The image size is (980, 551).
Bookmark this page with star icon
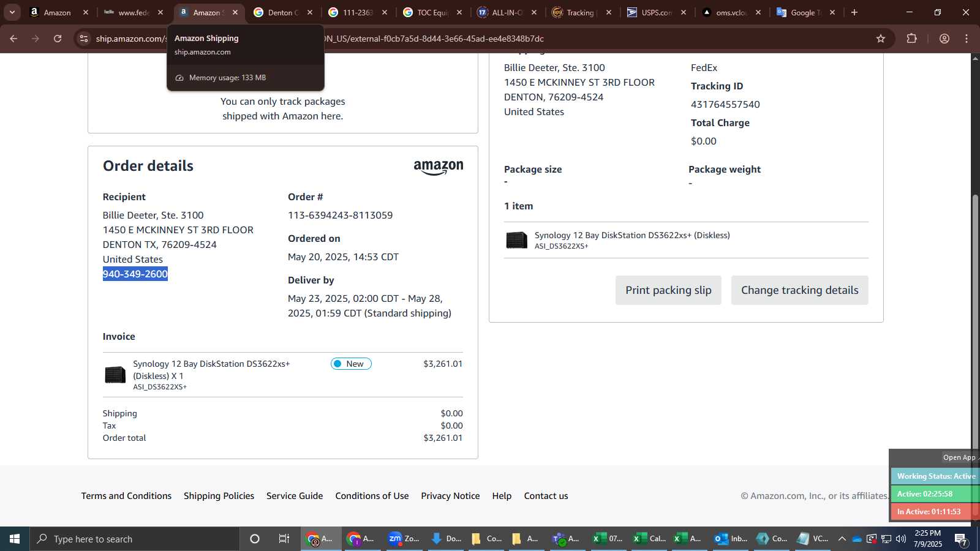[881, 39]
